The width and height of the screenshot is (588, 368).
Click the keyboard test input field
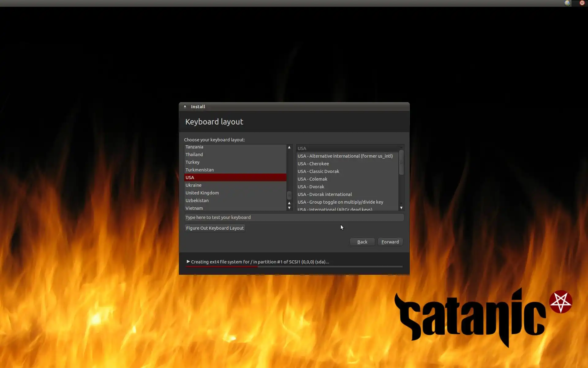coord(294,217)
